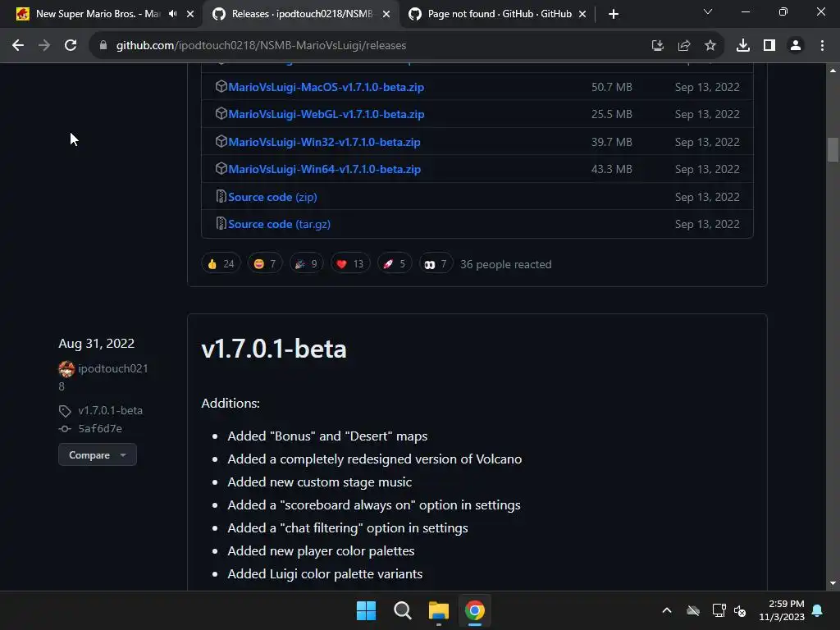Bookmark this page with the star icon
This screenshot has width=840, height=630.
click(x=710, y=46)
